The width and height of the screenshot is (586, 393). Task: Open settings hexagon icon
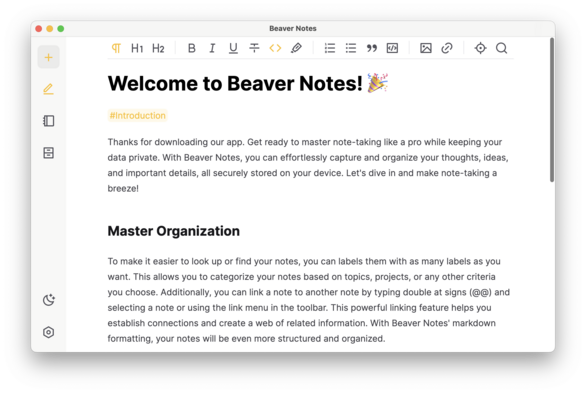tap(48, 332)
